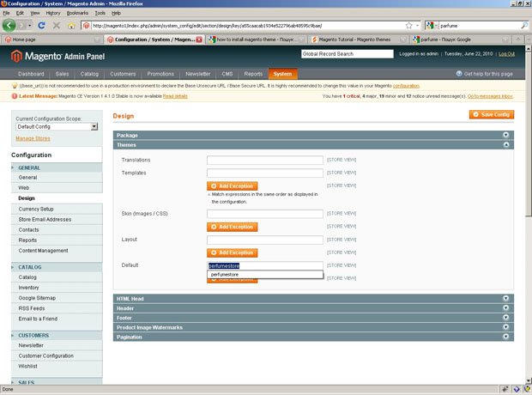Click Add Exception under Templates

pyautogui.click(x=232, y=185)
